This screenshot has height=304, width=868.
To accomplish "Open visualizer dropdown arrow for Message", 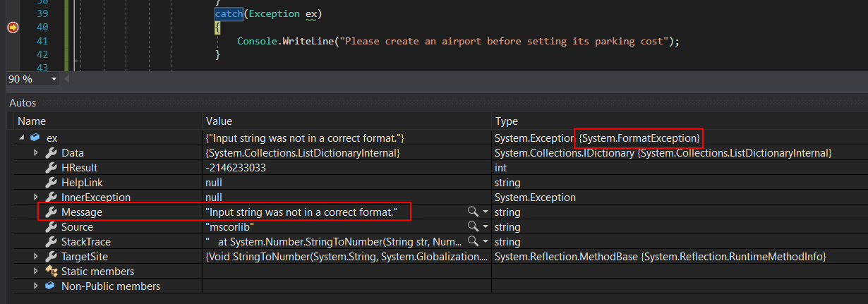I will click(485, 212).
